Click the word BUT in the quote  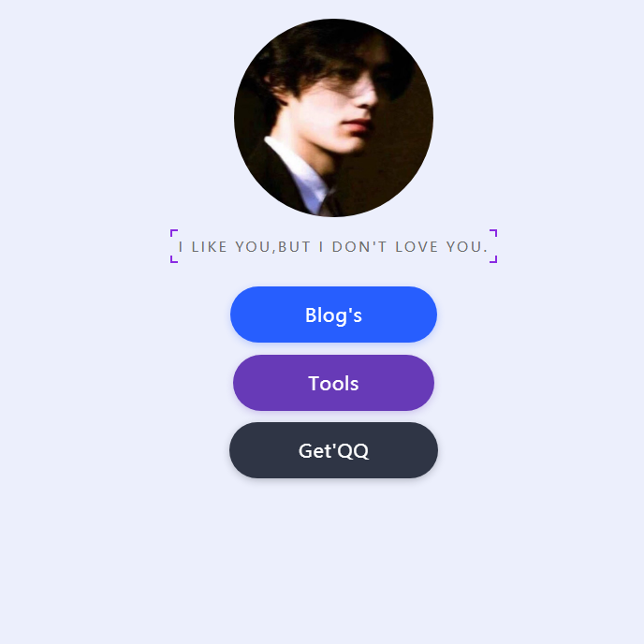(x=294, y=247)
